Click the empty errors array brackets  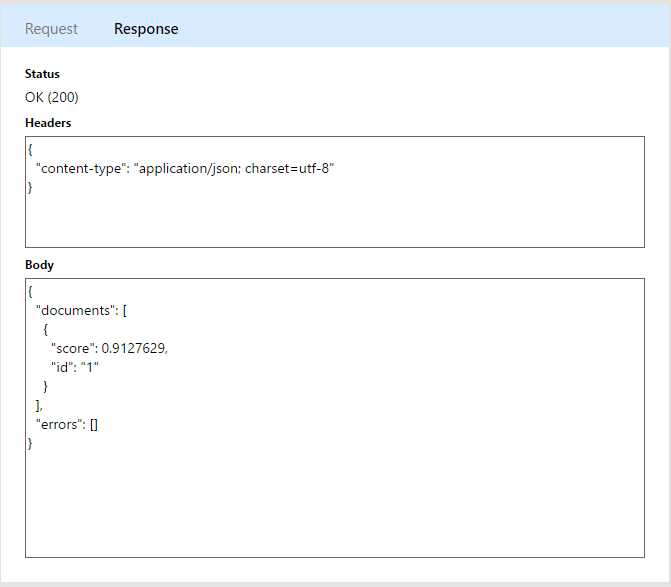click(x=93, y=424)
